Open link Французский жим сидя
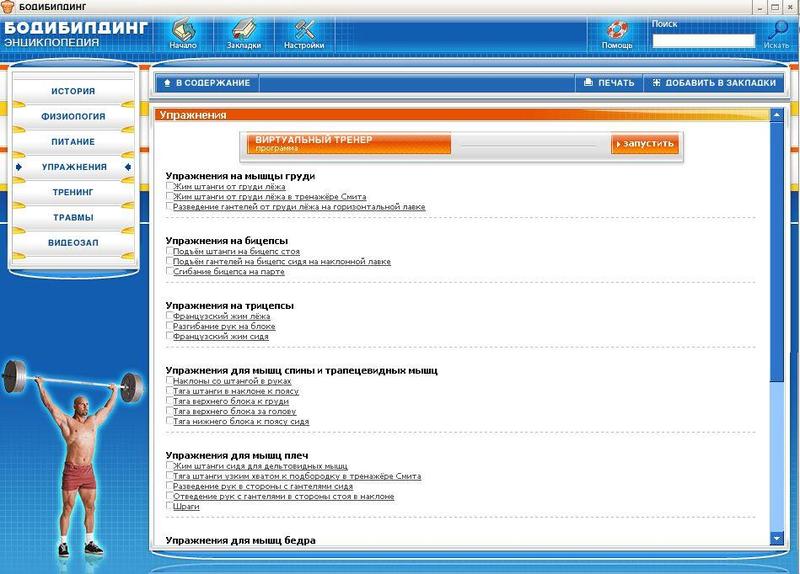 pyautogui.click(x=220, y=337)
